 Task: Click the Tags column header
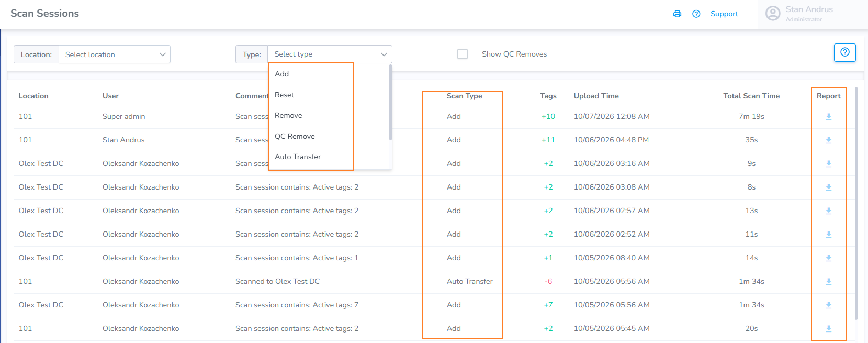pyautogui.click(x=548, y=96)
